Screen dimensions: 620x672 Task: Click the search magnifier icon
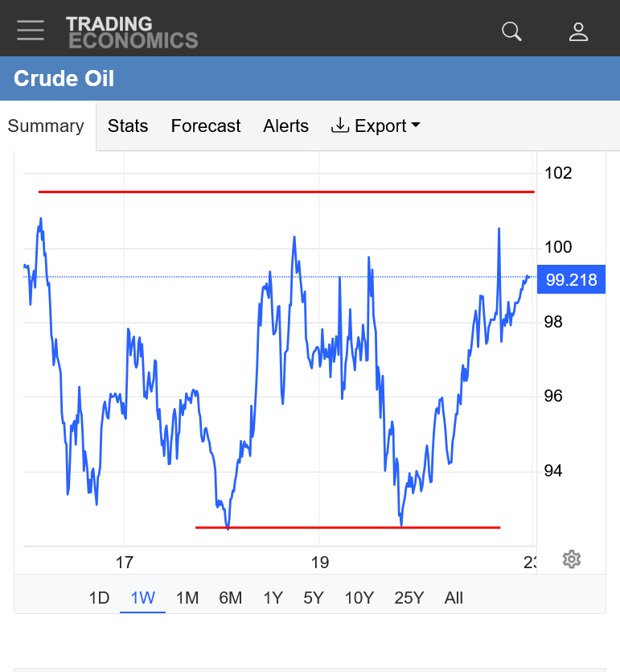pos(511,31)
